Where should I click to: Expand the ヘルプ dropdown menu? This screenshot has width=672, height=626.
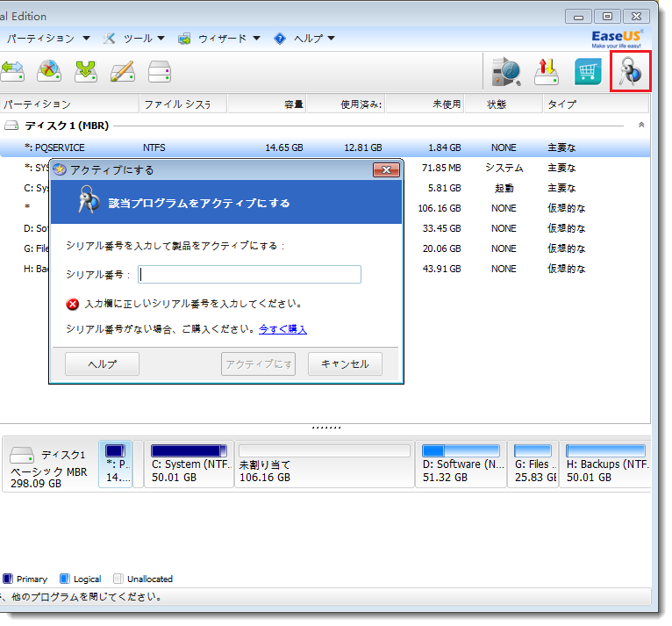click(x=304, y=39)
